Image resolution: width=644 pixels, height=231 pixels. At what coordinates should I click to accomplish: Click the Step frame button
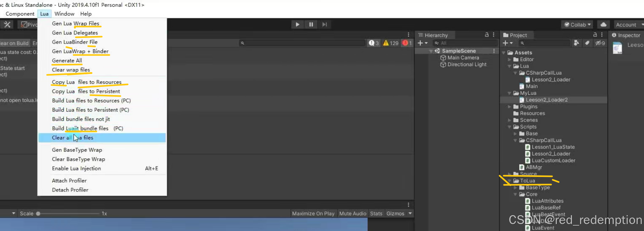(325, 24)
